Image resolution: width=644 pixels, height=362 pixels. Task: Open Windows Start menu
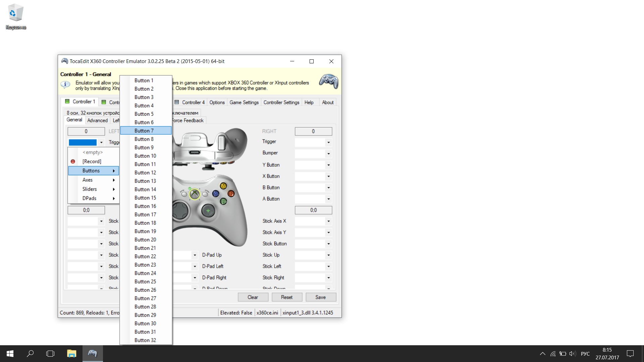[10, 354]
